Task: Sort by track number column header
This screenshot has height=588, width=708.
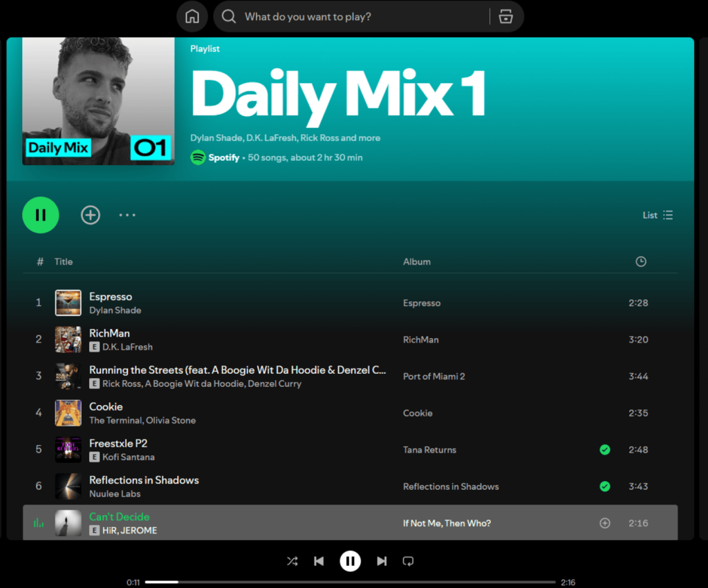Action: (40, 262)
